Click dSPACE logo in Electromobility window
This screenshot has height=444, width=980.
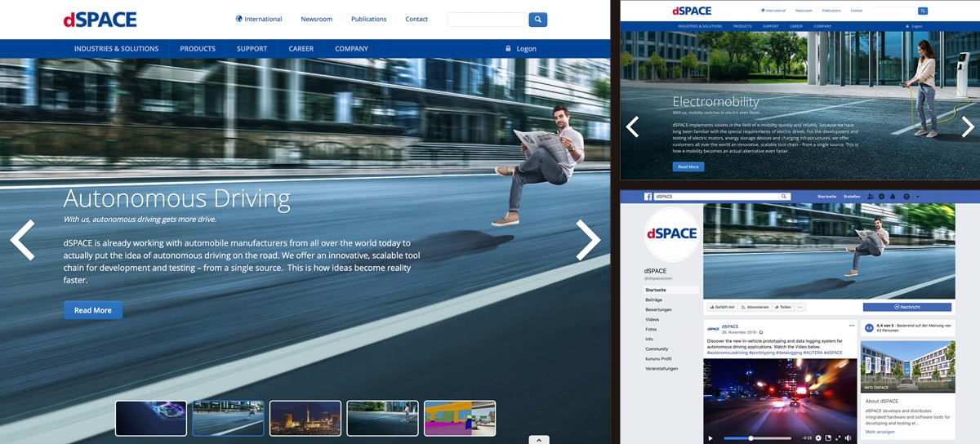point(692,11)
